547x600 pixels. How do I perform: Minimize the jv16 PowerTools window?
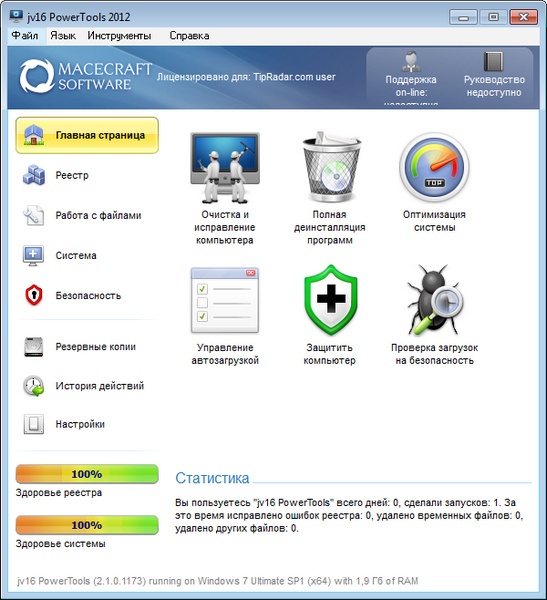(x=463, y=17)
